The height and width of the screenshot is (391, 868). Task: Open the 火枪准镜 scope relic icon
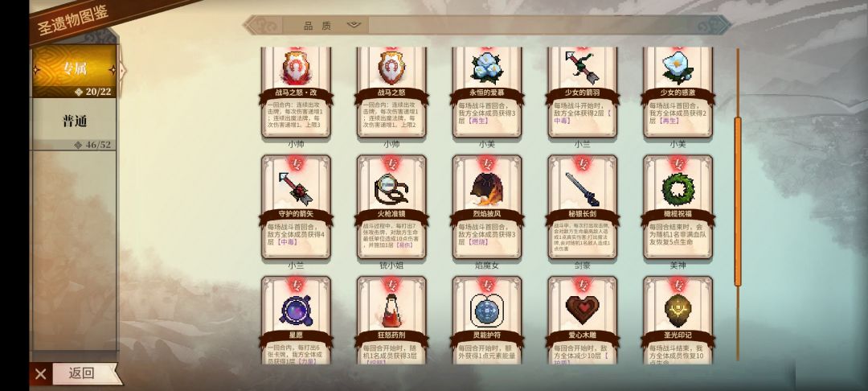coord(391,188)
